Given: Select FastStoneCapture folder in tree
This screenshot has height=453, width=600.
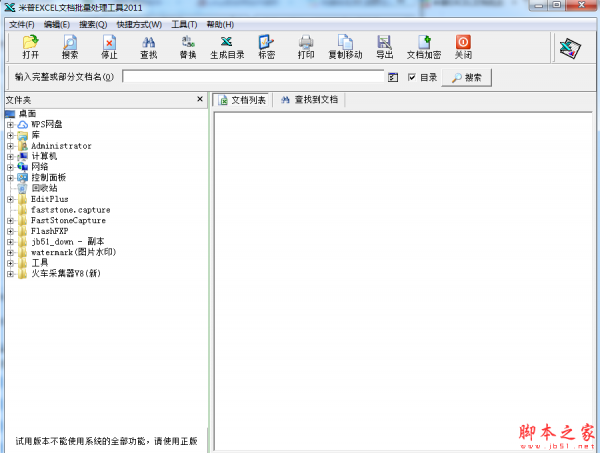Looking at the screenshot, I should coord(68,220).
